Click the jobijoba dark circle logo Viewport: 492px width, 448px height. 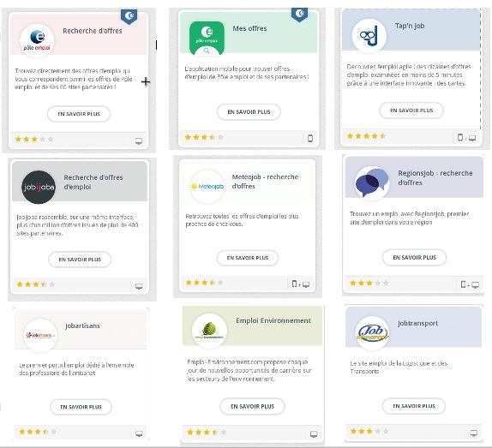(x=39, y=187)
